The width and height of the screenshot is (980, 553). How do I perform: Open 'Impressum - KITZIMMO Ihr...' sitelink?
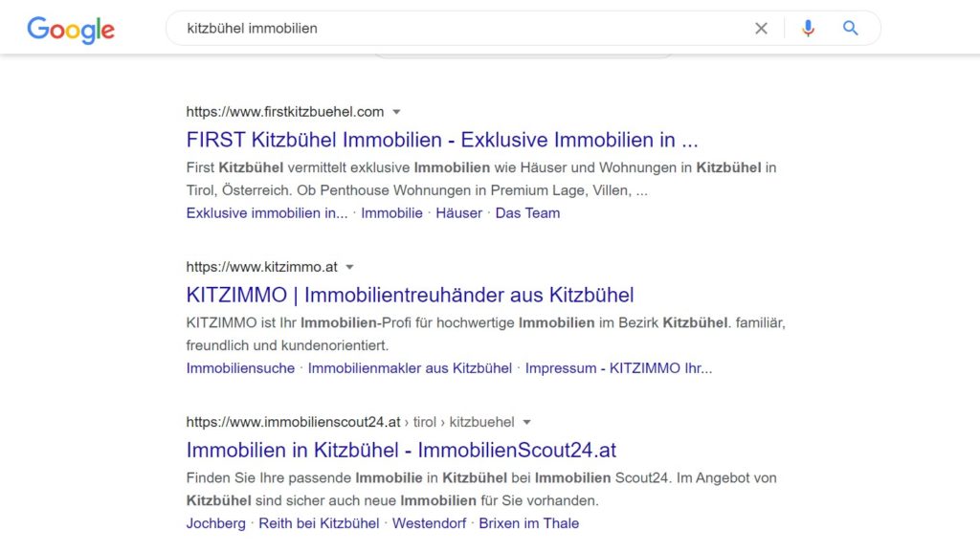[618, 368]
